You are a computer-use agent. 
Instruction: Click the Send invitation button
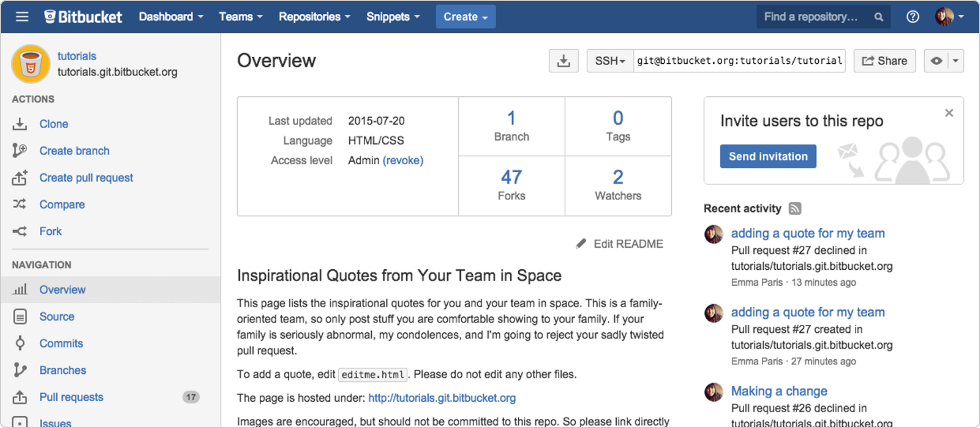click(768, 156)
